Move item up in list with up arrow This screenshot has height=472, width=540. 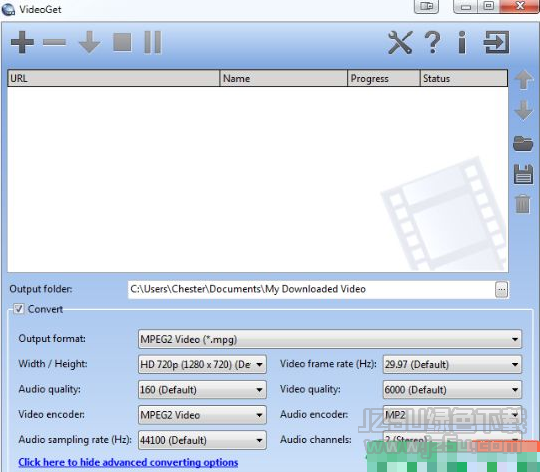pos(523,80)
